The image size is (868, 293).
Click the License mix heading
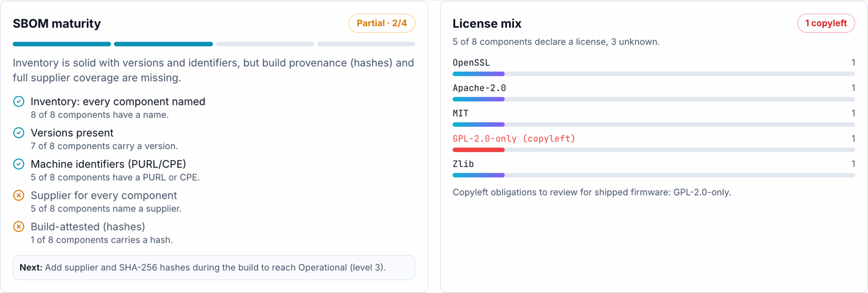pyautogui.click(x=487, y=24)
